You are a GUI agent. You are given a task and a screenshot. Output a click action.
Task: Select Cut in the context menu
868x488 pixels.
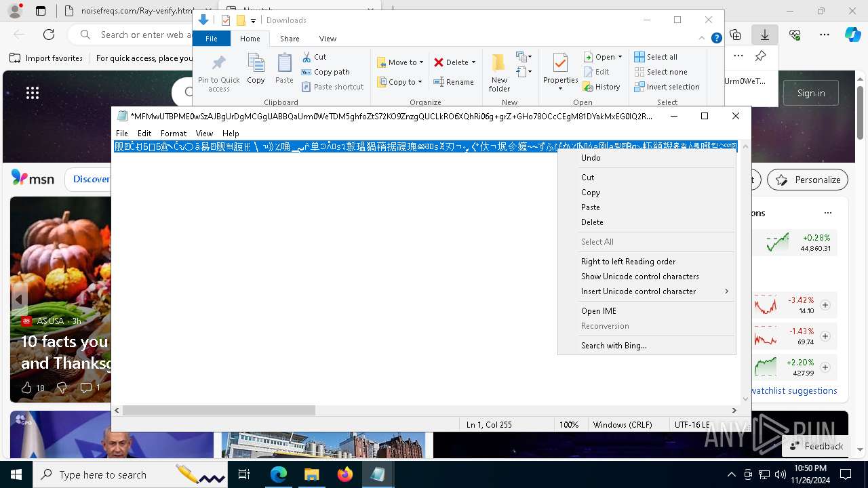point(646,178)
